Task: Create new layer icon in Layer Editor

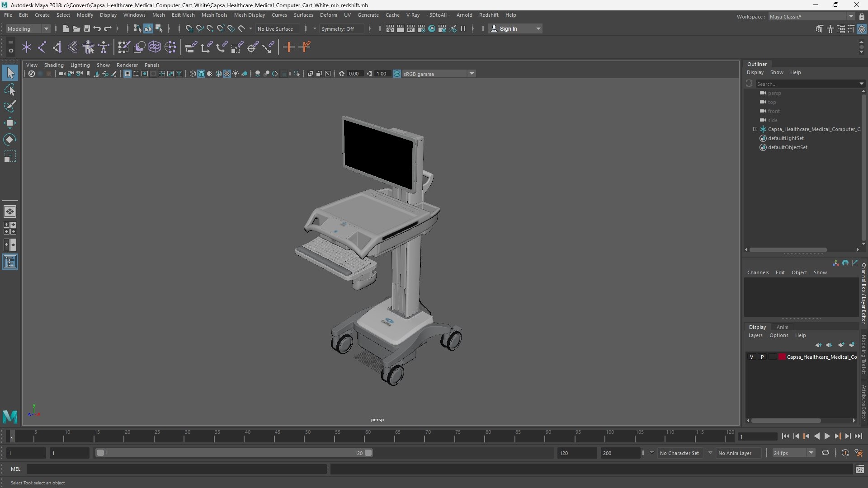Action: click(840, 345)
